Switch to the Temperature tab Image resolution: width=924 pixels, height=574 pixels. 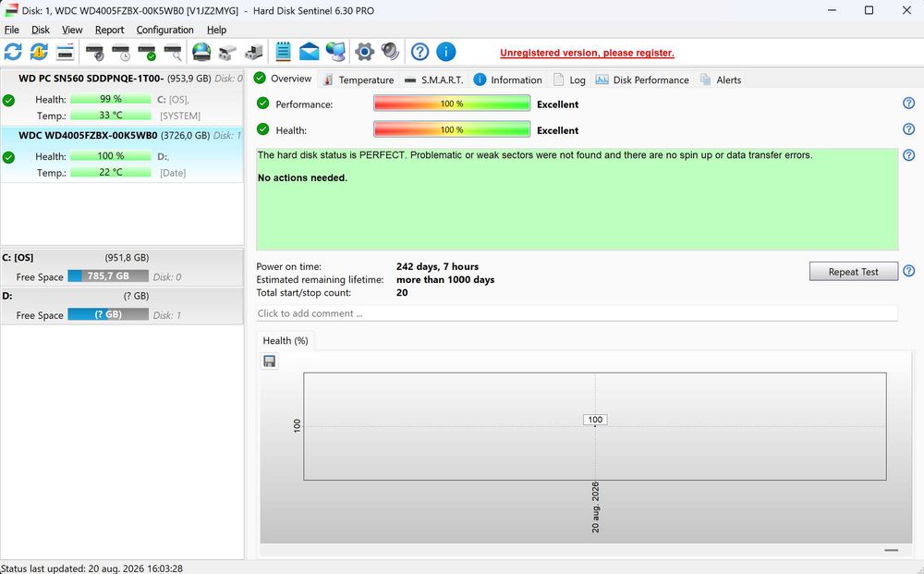click(x=359, y=79)
